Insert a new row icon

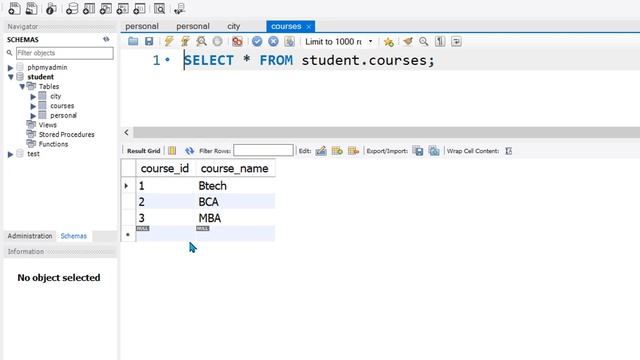tap(337, 151)
